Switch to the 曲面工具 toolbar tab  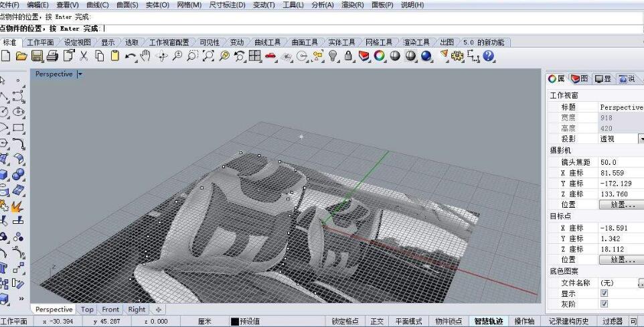[x=305, y=42]
